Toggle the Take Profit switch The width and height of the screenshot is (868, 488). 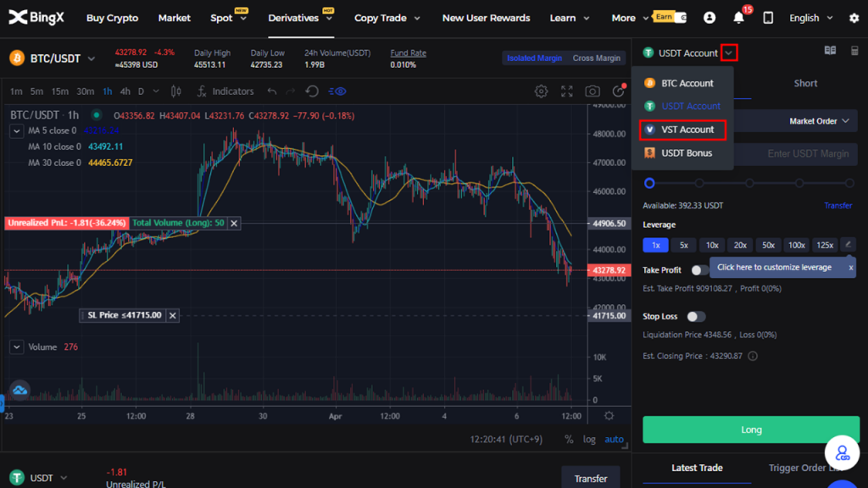coord(699,270)
